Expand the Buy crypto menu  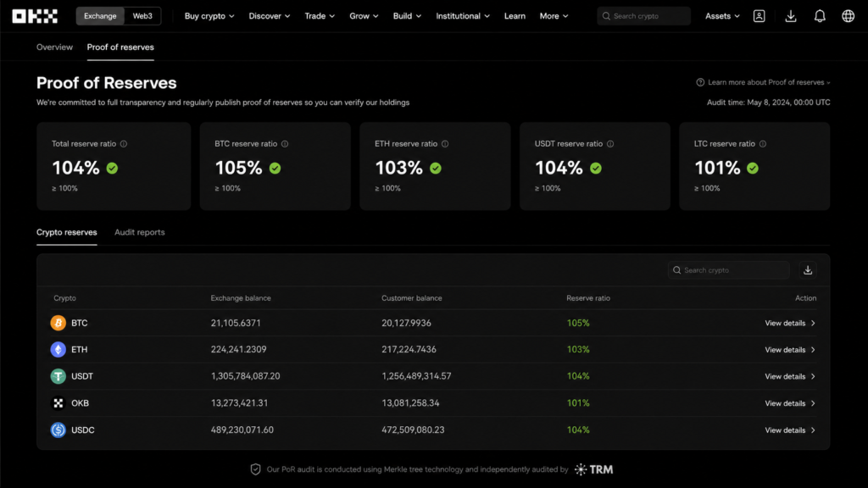coord(209,16)
